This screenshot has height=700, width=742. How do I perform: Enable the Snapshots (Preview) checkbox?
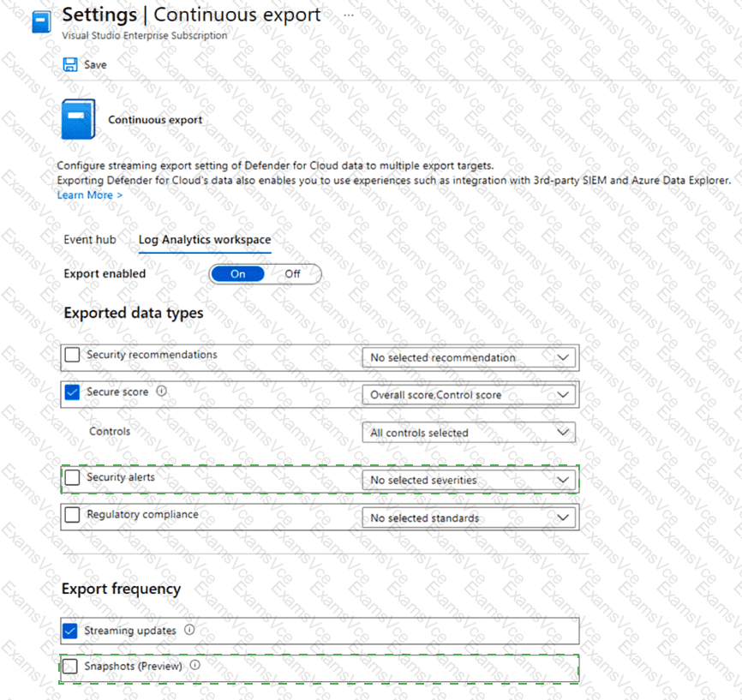coord(70,667)
